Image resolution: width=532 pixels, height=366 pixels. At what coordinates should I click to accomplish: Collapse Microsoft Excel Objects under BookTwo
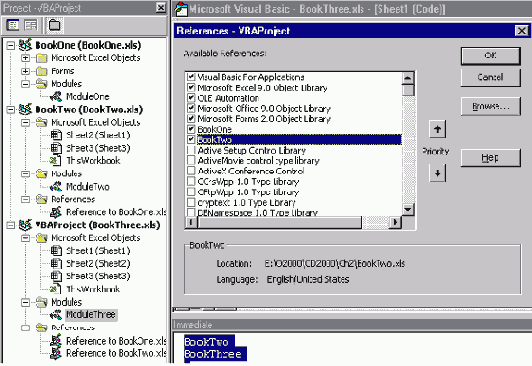coord(25,122)
